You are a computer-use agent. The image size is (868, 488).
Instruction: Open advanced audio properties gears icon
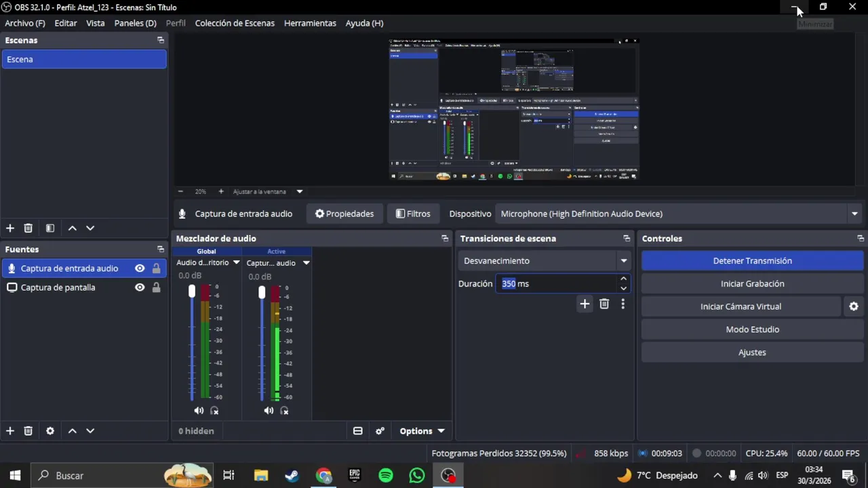tap(380, 431)
